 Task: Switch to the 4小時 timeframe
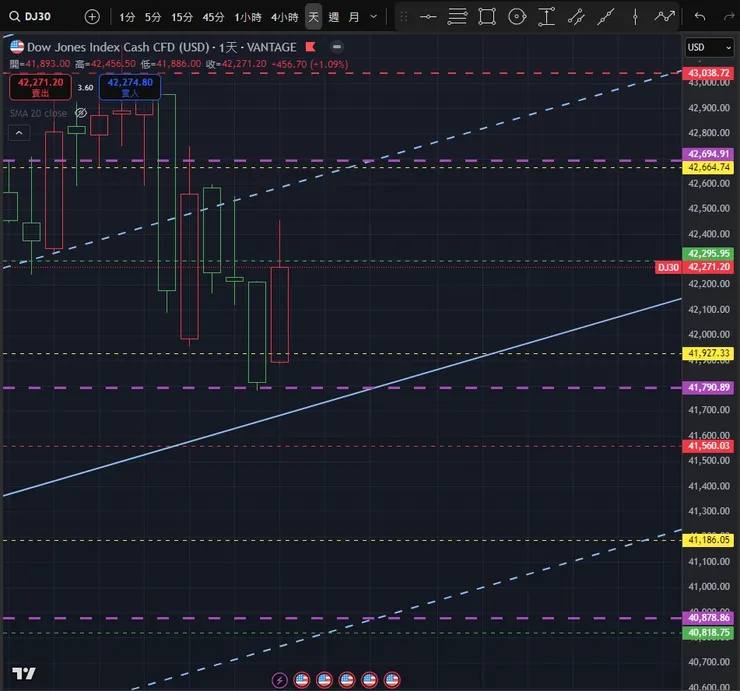pyautogui.click(x=285, y=17)
